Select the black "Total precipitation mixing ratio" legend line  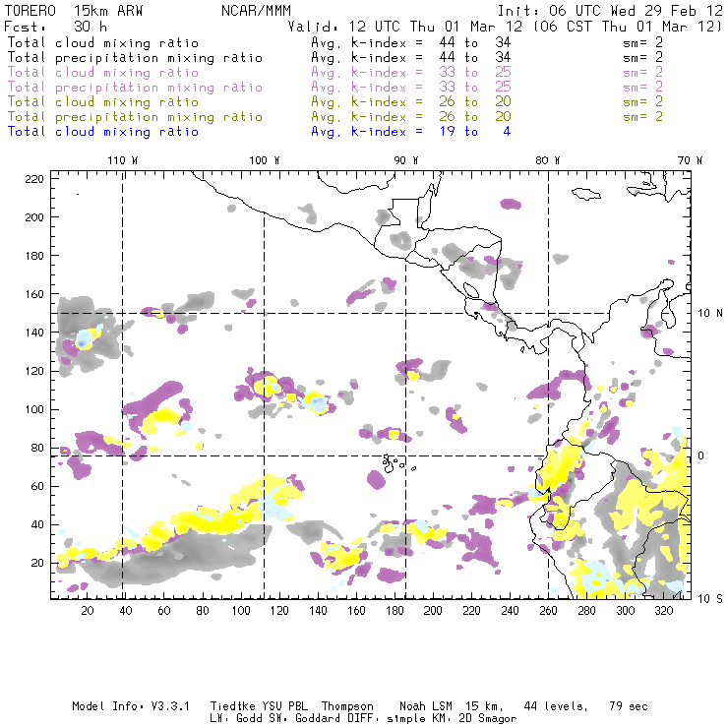pos(135,58)
